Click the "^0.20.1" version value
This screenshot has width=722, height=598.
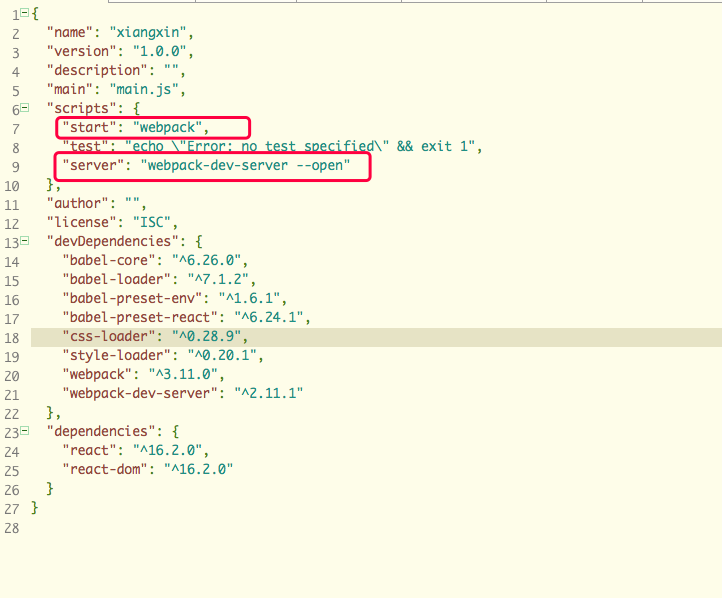coord(221,355)
